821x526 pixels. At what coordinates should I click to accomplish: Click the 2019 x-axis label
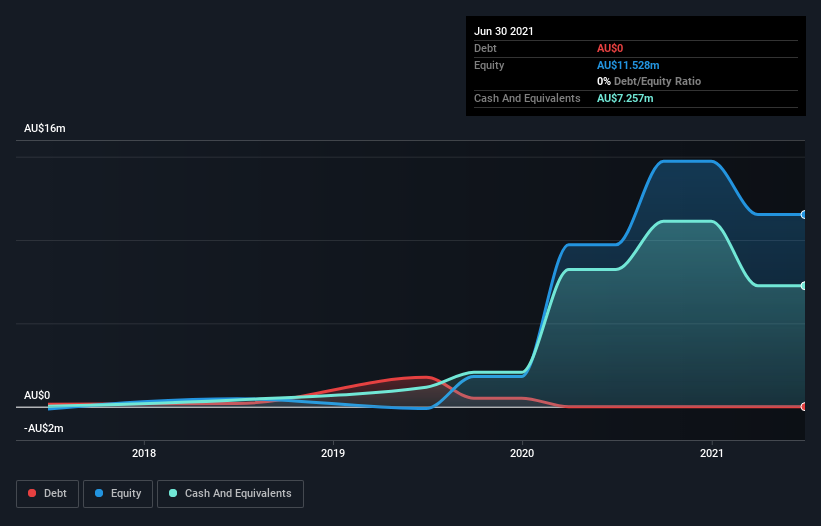point(333,453)
